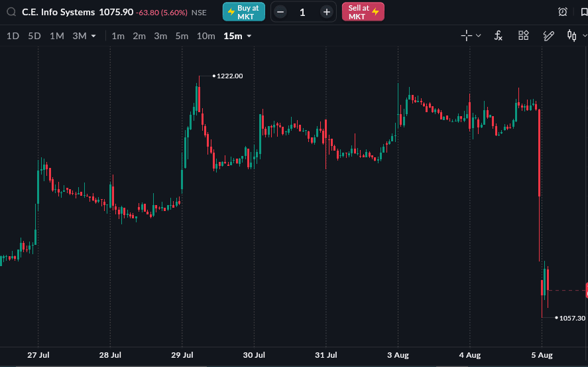This screenshot has height=367, width=588.
Task: Decrease quantity with minus button
Action: (280, 12)
